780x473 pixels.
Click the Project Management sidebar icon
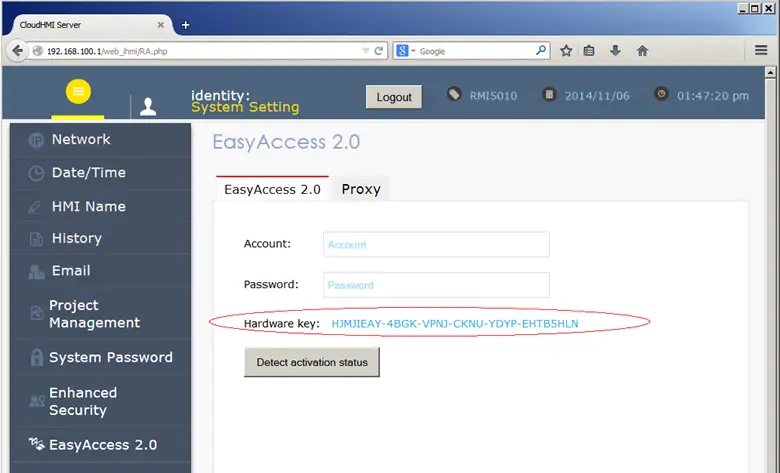pyautogui.click(x=36, y=313)
